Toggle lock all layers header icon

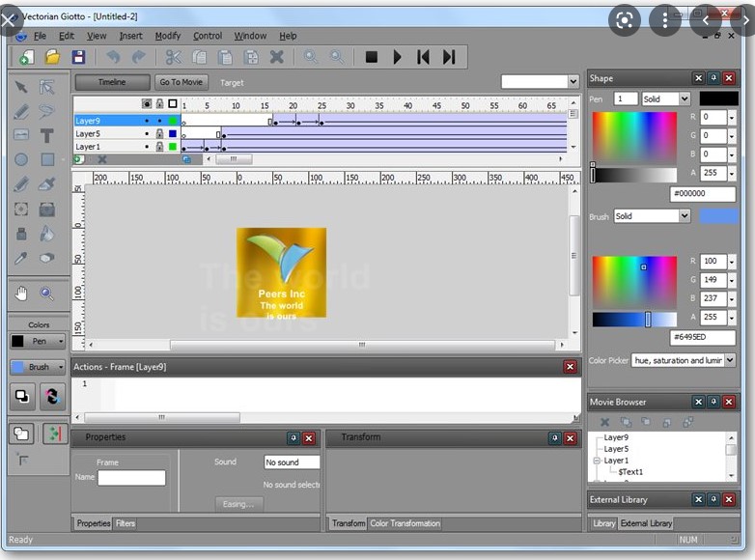[159, 103]
